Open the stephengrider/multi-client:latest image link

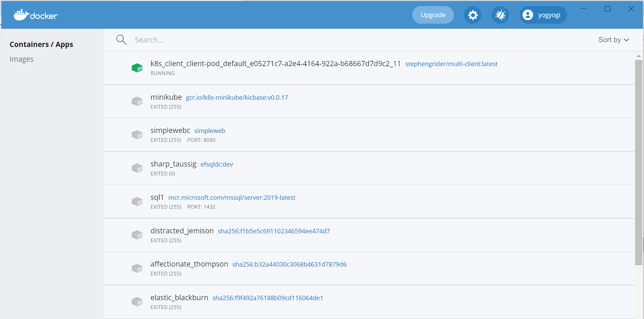(451, 64)
